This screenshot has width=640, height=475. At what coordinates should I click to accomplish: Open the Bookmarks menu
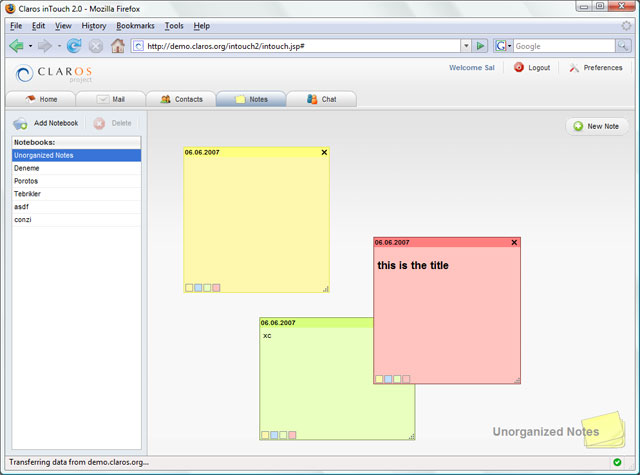pos(135,25)
